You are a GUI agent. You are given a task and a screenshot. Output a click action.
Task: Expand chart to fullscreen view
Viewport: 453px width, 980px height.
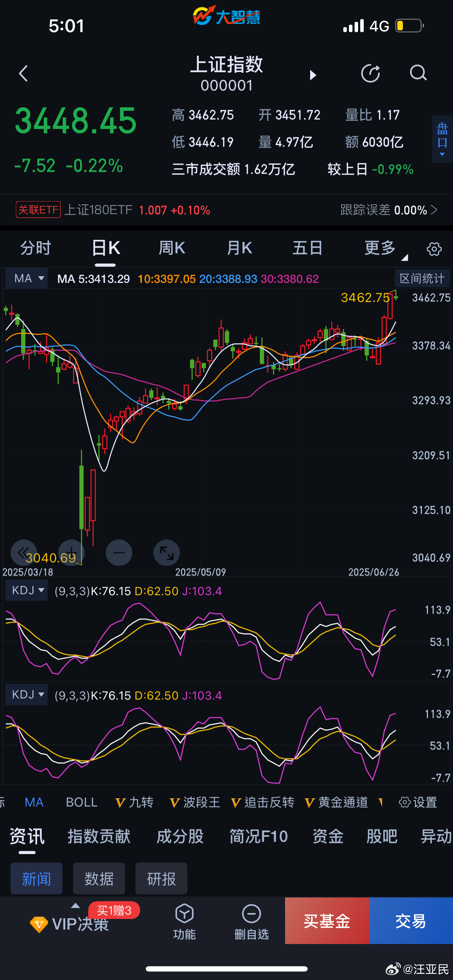[167, 552]
